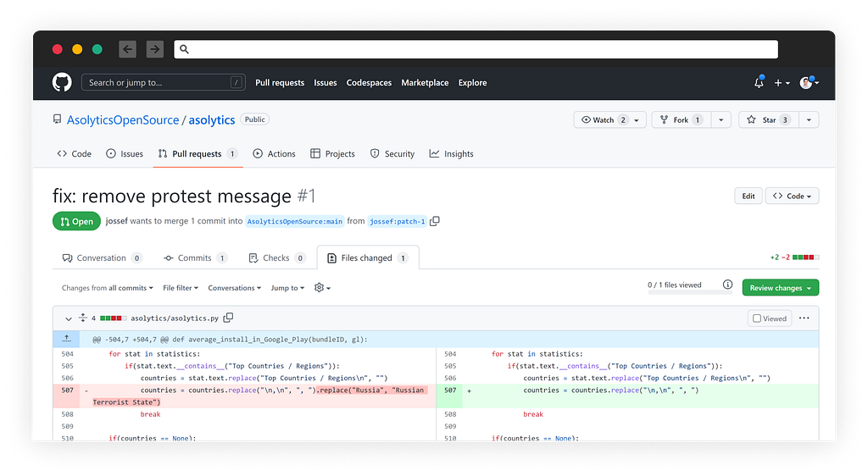This screenshot has height=476, width=868.
Task: Switch to the Code tab
Action: pos(75,153)
